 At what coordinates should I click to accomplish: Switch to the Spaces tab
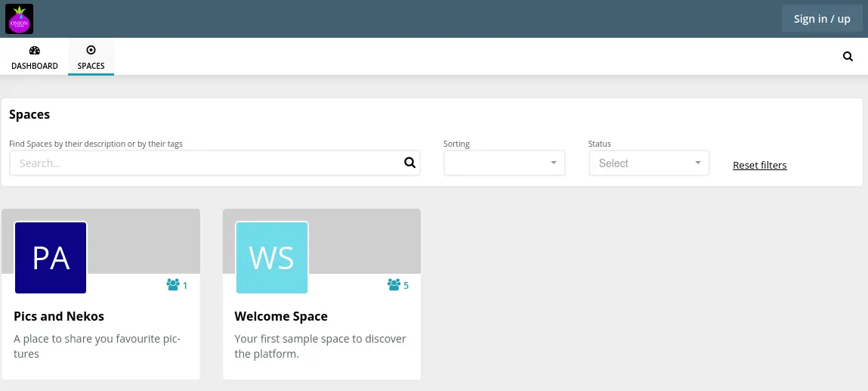[x=91, y=57]
